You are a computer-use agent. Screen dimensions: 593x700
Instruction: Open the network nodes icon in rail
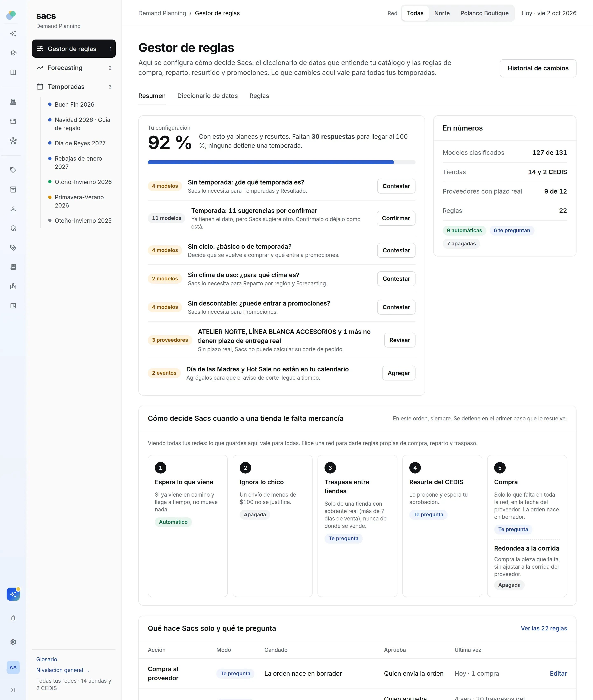[13, 140]
